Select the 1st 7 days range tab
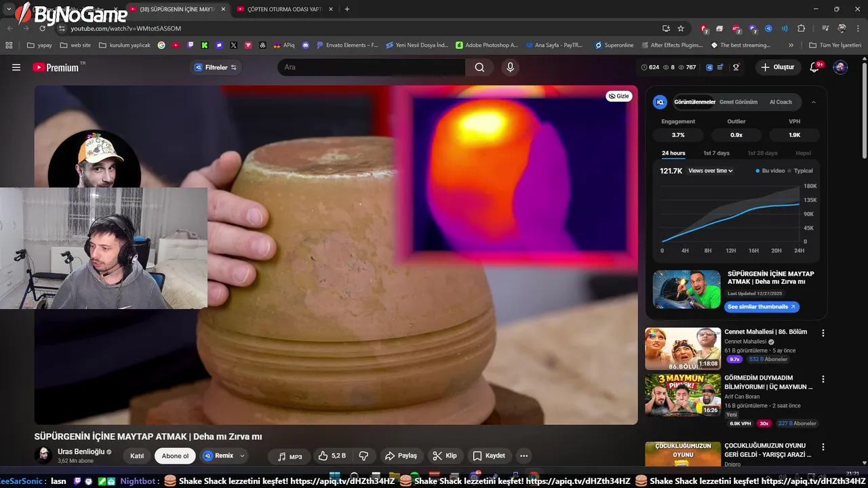The image size is (868, 488). tap(716, 153)
